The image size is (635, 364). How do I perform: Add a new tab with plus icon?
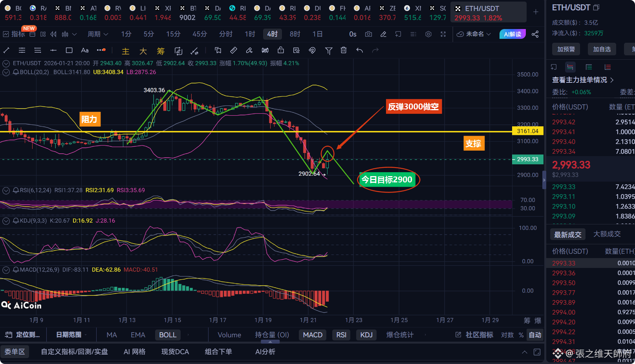tap(536, 12)
